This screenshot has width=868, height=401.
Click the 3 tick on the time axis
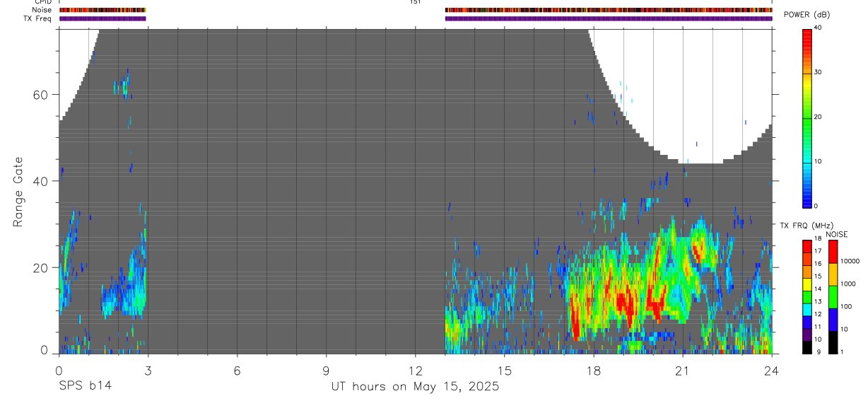(148, 370)
